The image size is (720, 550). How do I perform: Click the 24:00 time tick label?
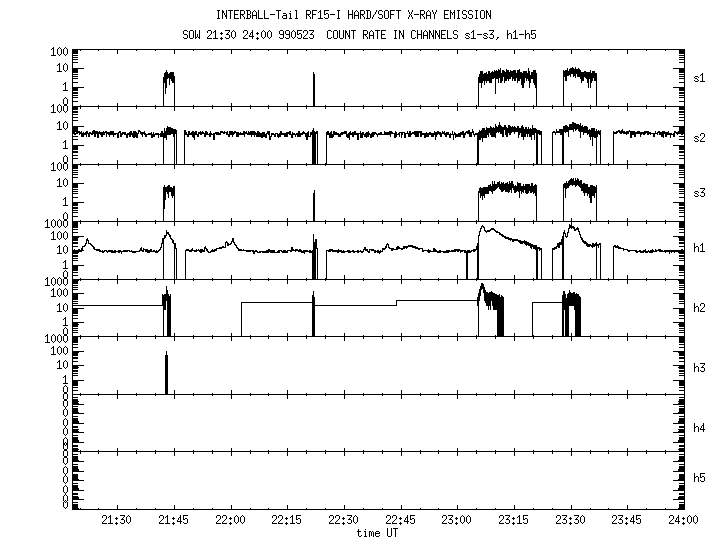[683, 520]
